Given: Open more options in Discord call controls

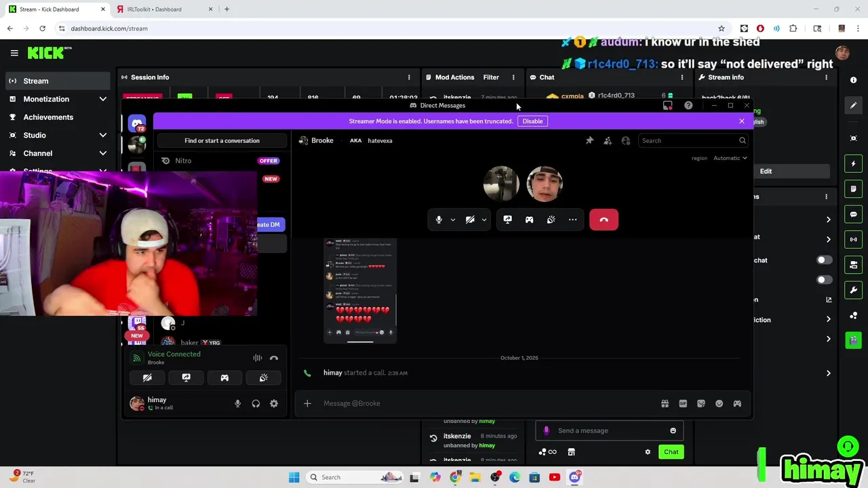Looking at the screenshot, I should 572,220.
